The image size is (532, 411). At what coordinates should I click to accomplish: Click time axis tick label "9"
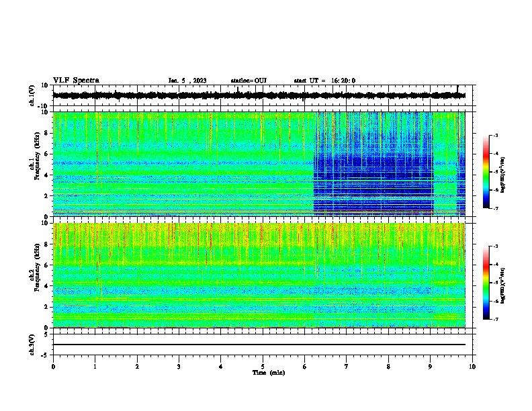tap(430, 367)
